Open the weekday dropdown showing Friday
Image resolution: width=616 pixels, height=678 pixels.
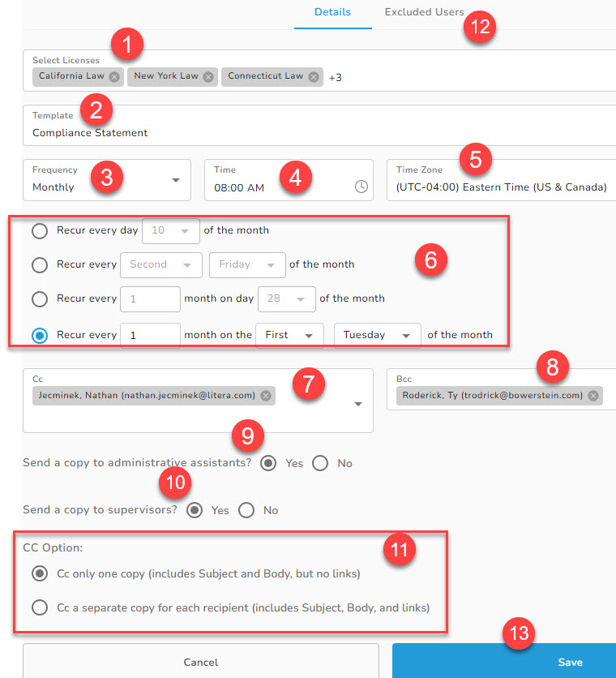pos(247,264)
